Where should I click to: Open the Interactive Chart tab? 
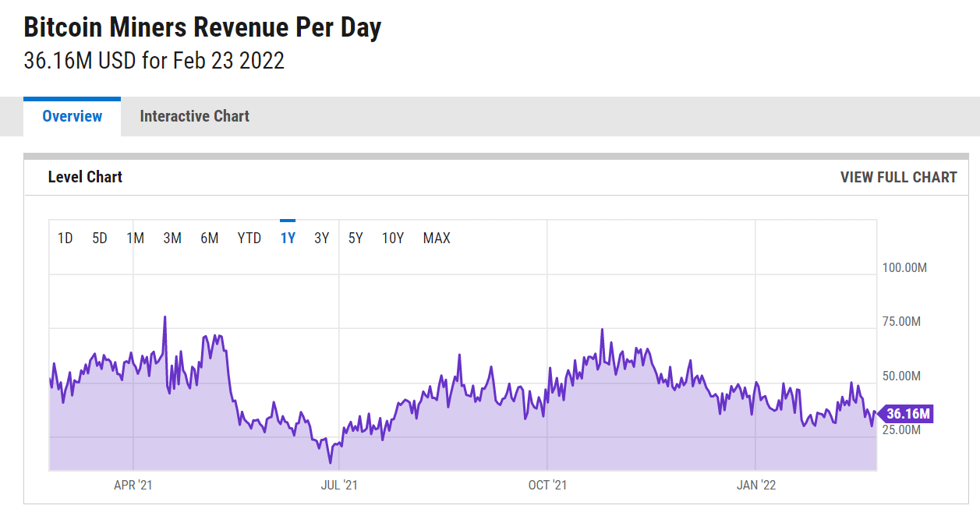[194, 117]
